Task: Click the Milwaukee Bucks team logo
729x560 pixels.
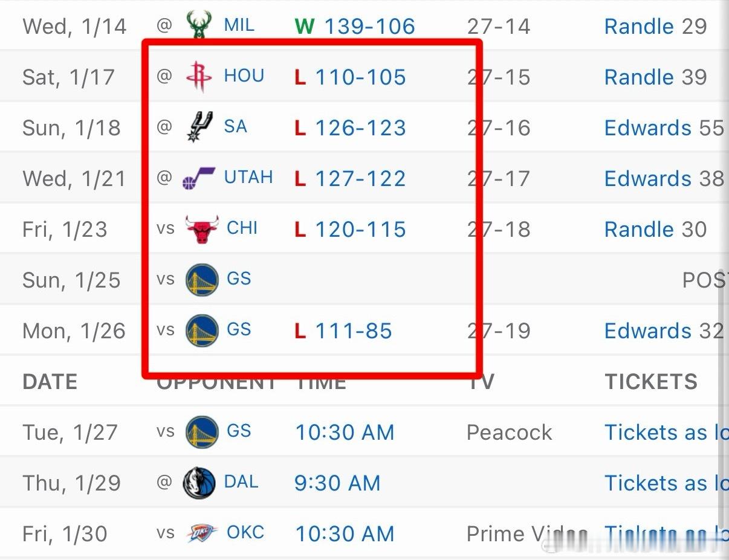Action: click(199, 25)
